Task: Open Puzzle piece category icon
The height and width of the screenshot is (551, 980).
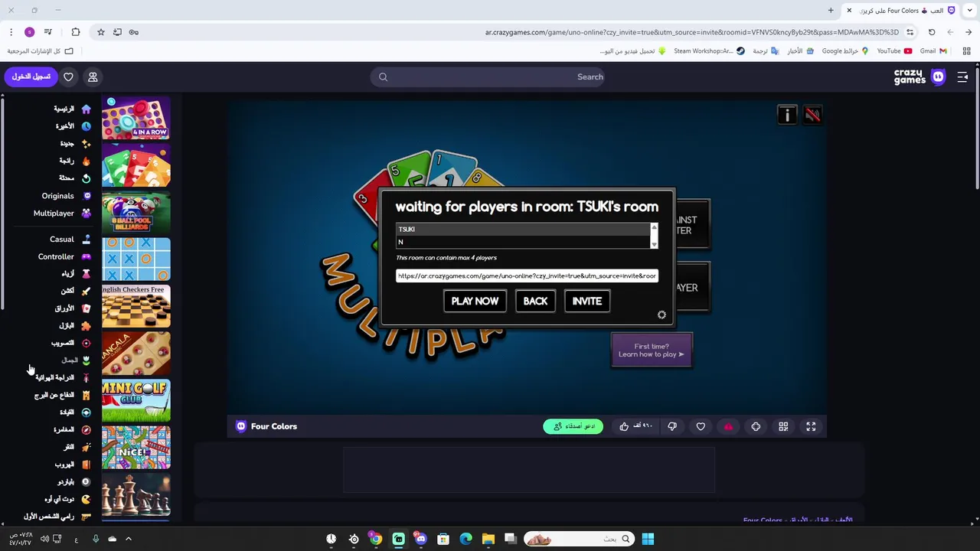Action: pos(86,326)
